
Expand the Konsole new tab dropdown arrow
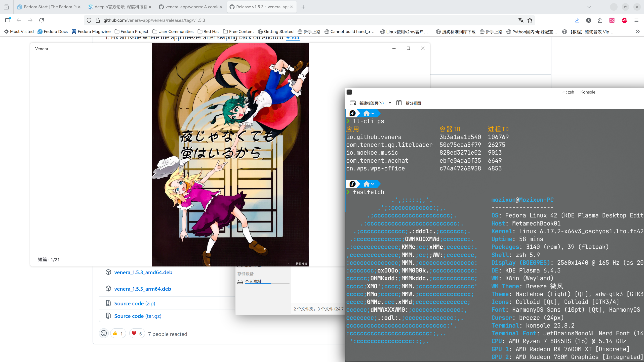point(390,103)
